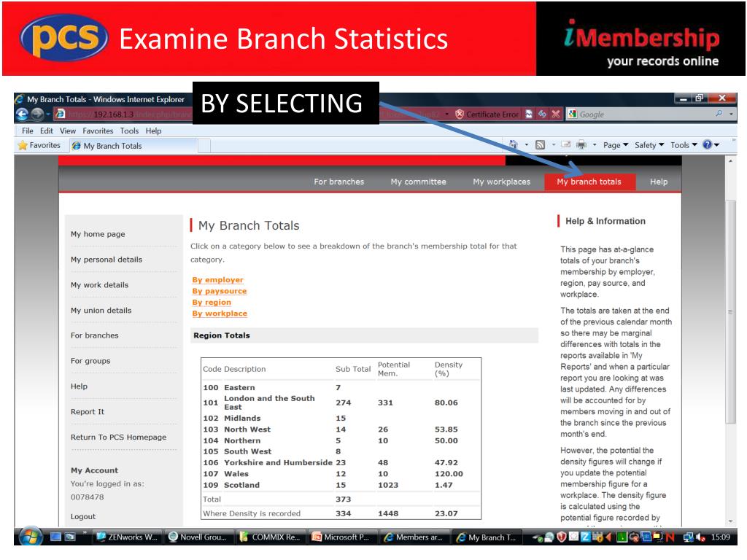This screenshot has height=560, width=747.
Task: Open the Edit menu
Action: tap(46, 131)
